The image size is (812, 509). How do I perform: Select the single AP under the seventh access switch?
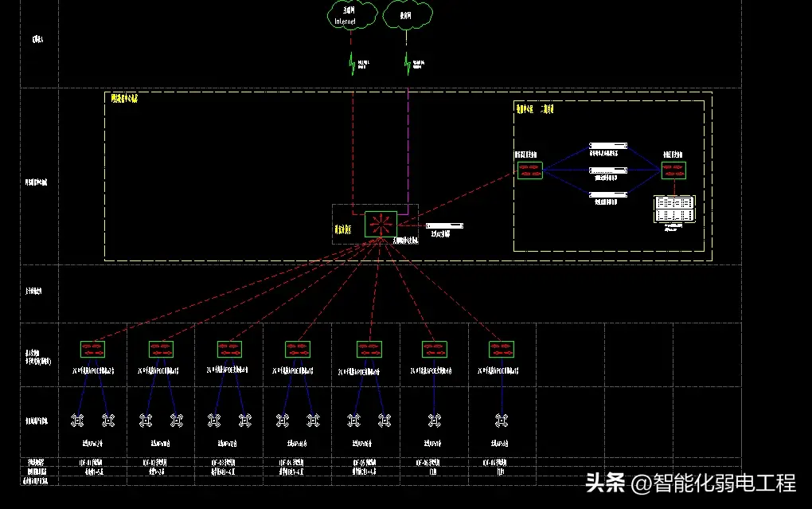click(x=502, y=421)
